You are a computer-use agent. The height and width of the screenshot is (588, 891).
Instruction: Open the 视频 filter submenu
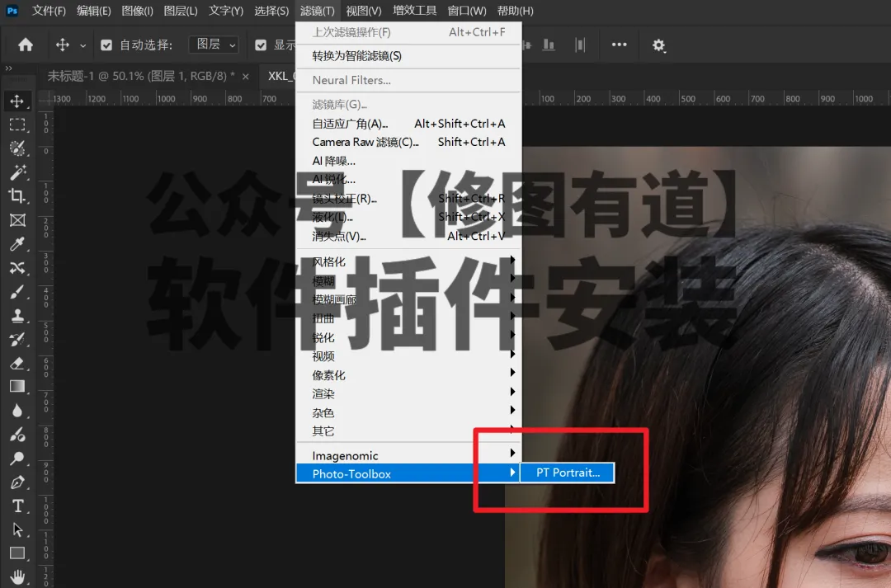408,356
